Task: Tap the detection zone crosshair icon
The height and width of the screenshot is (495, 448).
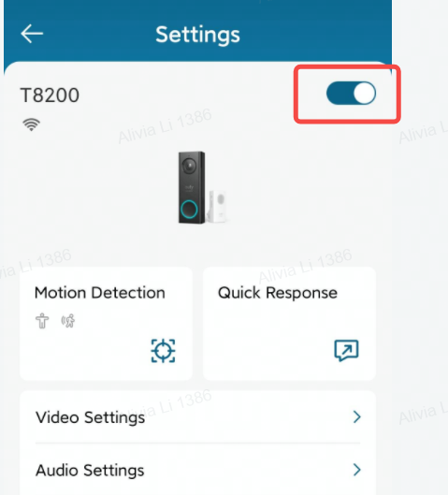Action: 163,351
